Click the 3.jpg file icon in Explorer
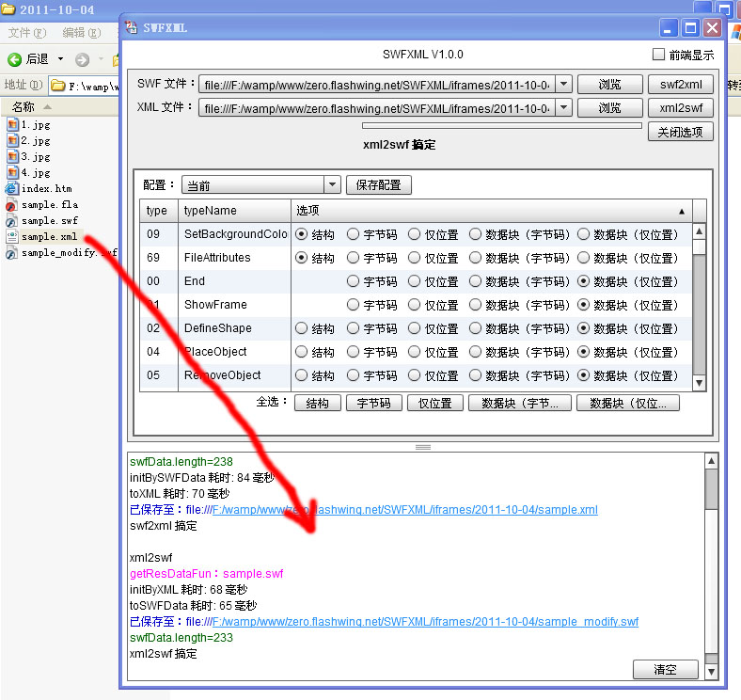Image resolution: width=741 pixels, height=700 pixels. tap(12, 156)
